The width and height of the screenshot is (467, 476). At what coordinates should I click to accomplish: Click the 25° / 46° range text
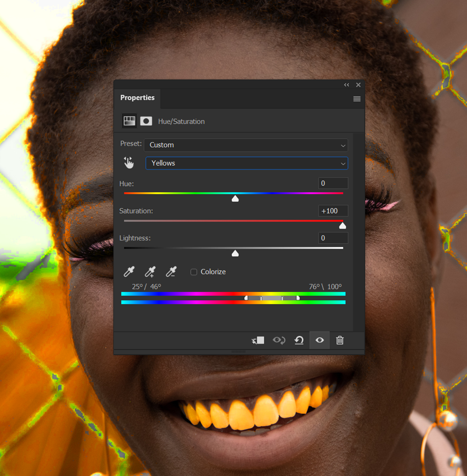[x=146, y=286]
